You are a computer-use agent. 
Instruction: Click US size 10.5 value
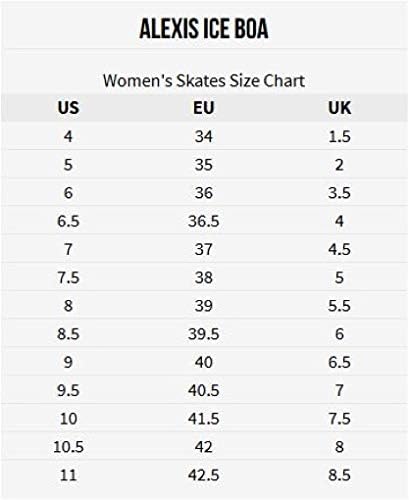coord(68,447)
